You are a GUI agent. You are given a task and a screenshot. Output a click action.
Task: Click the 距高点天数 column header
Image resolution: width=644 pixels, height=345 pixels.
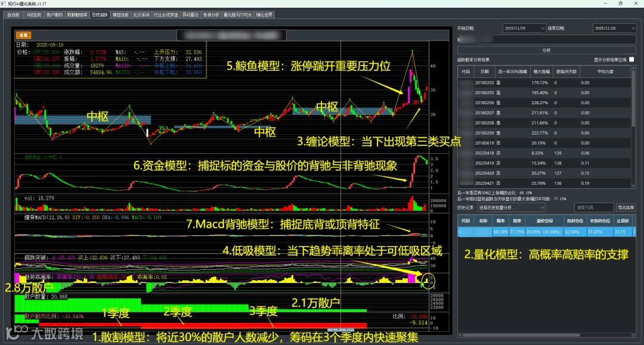click(566, 72)
